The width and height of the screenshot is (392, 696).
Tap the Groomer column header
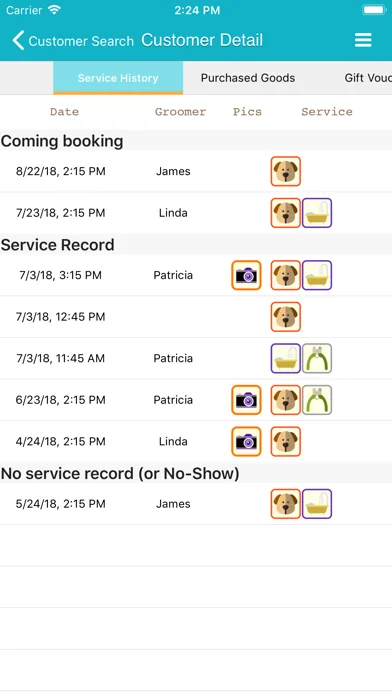[180, 112]
